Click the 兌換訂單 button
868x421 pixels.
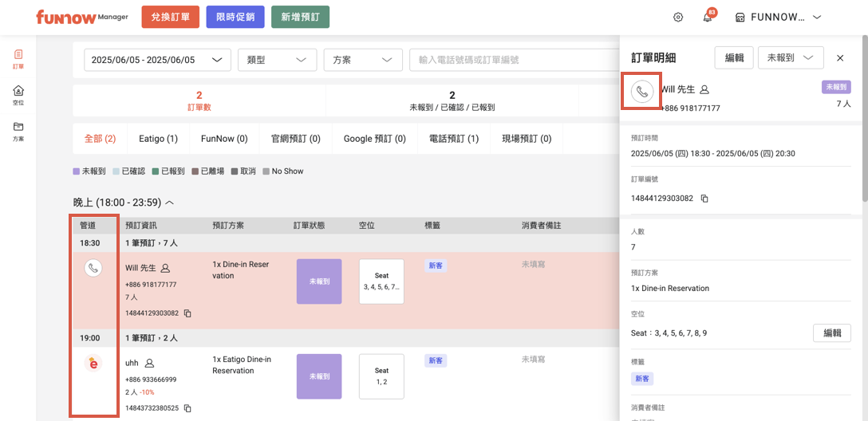pos(170,17)
